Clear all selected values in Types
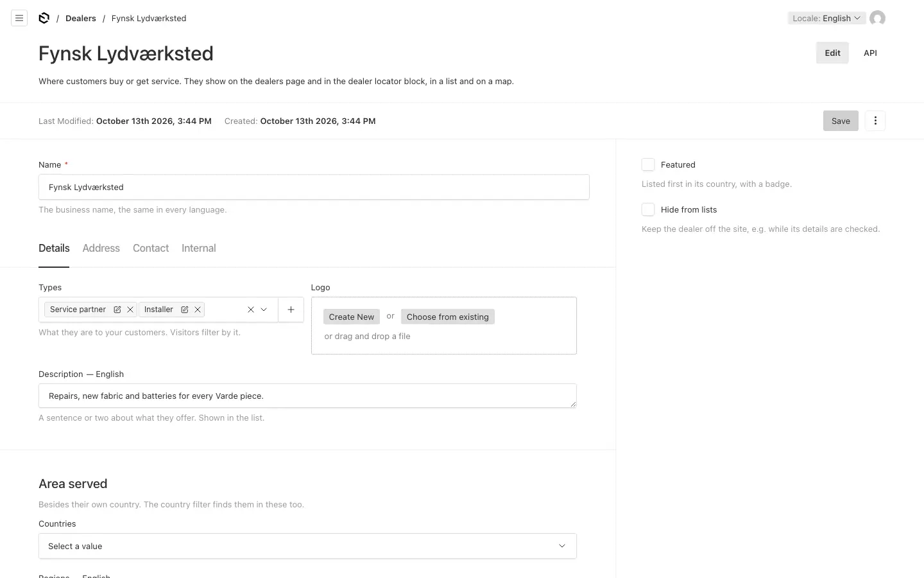Viewport: 924px width, 578px height. [251, 310]
